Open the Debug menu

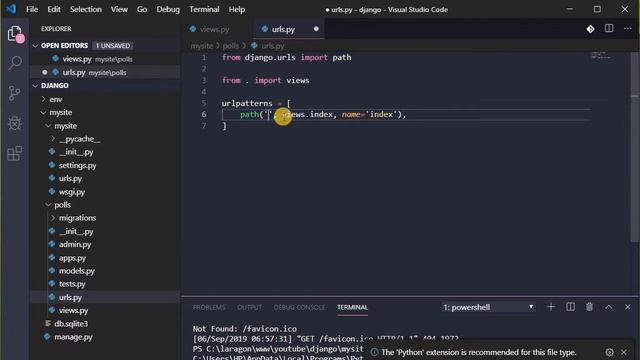(x=168, y=9)
